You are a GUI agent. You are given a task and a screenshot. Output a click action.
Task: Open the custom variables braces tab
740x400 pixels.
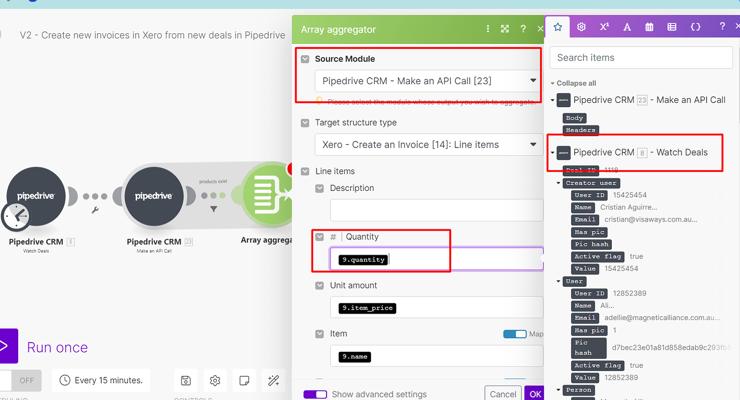(x=695, y=27)
